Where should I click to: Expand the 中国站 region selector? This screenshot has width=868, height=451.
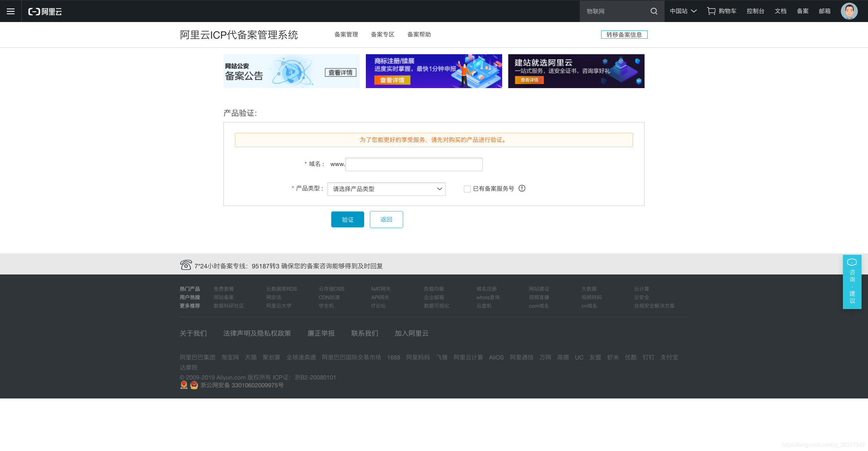point(683,11)
